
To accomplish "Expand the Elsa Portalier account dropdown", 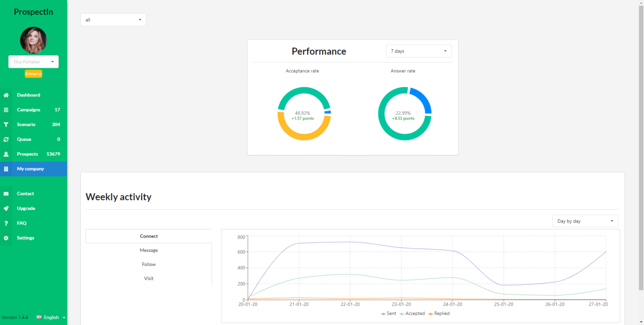I will 33,62.
